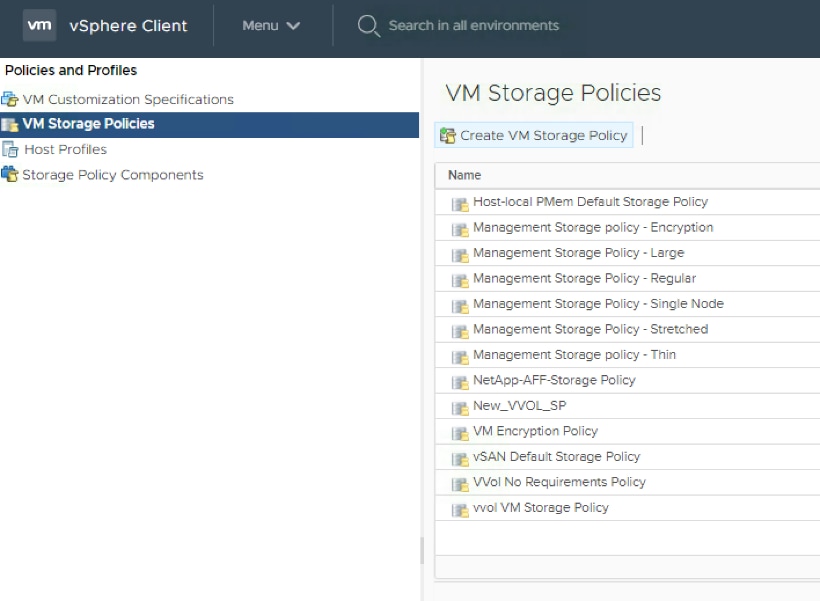
Task: Click the New_VVOL_SP row icon
Action: click(460, 408)
